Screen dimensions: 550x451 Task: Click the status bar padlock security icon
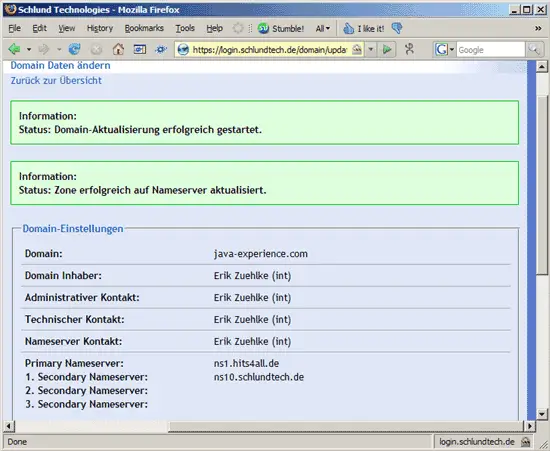pyautogui.click(x=525, y=442)
